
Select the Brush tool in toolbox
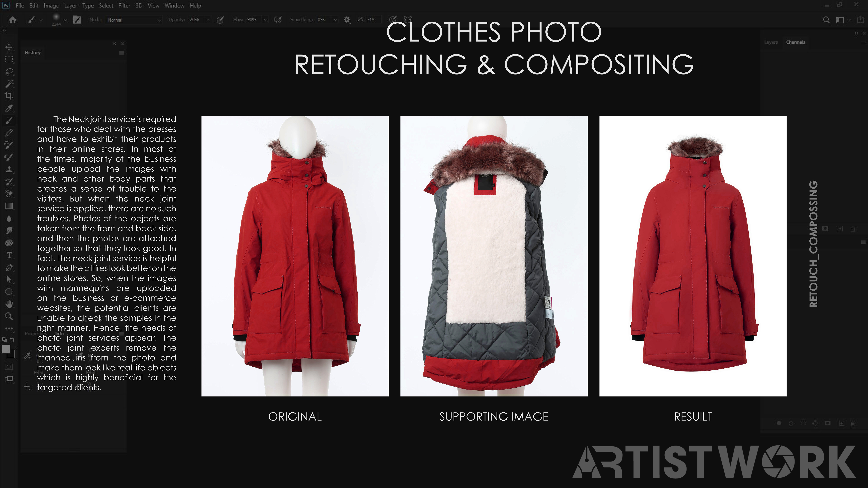[x=9, y=121]
